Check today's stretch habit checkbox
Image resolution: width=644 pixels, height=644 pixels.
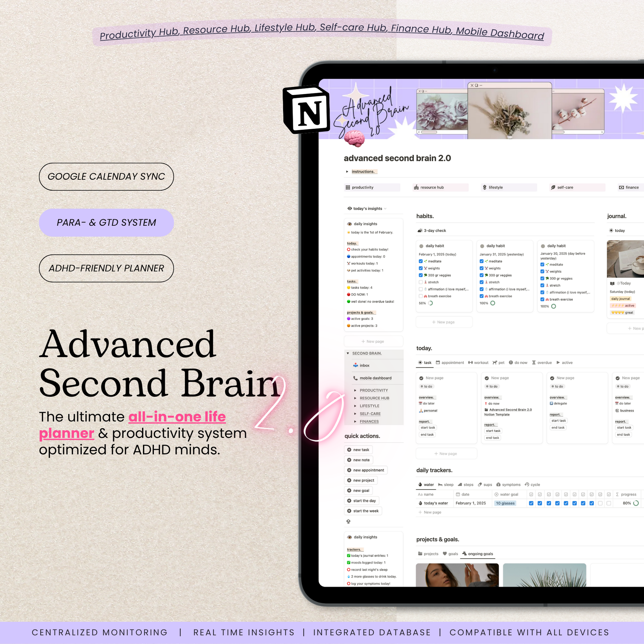421,282
